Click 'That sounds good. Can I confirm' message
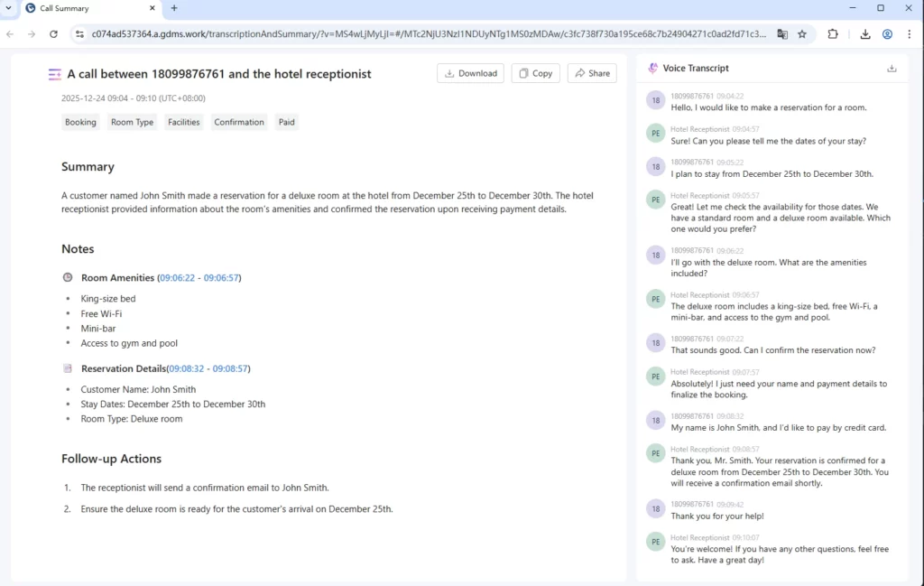Screen dimensions: 924x586 pyautogui.click(x=773, y=350)
